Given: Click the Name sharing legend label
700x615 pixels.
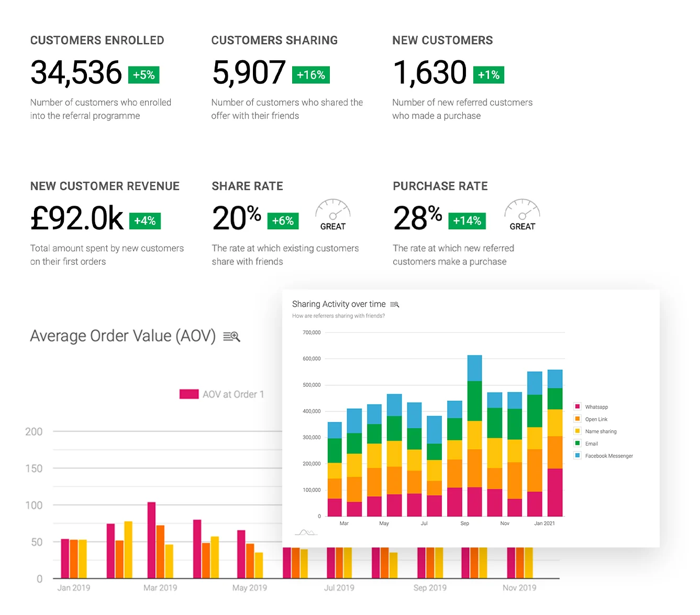Looking at the screenshot, I should pos(601,431).
